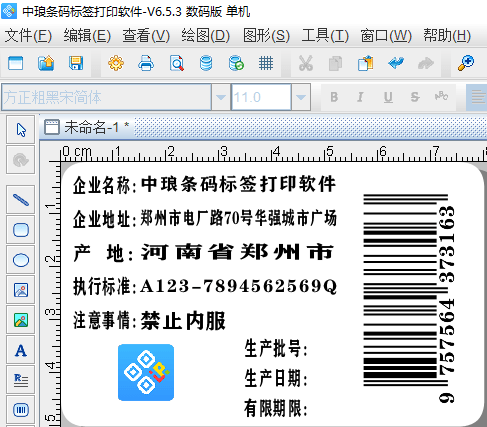Select label text 生产批号:
Screen dimensions: 487x427
pyautogui.click(x=276, y=349)
